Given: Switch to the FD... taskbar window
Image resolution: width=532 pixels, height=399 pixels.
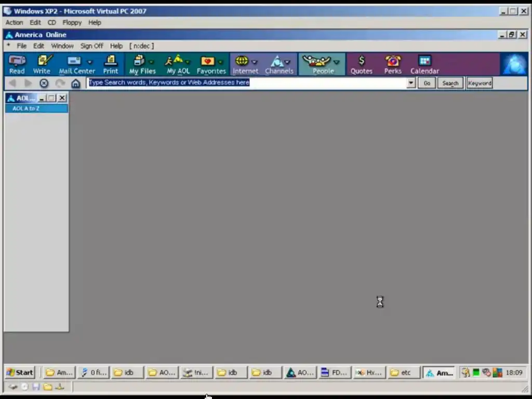Looking at the screenshot, I should point(334,373).
